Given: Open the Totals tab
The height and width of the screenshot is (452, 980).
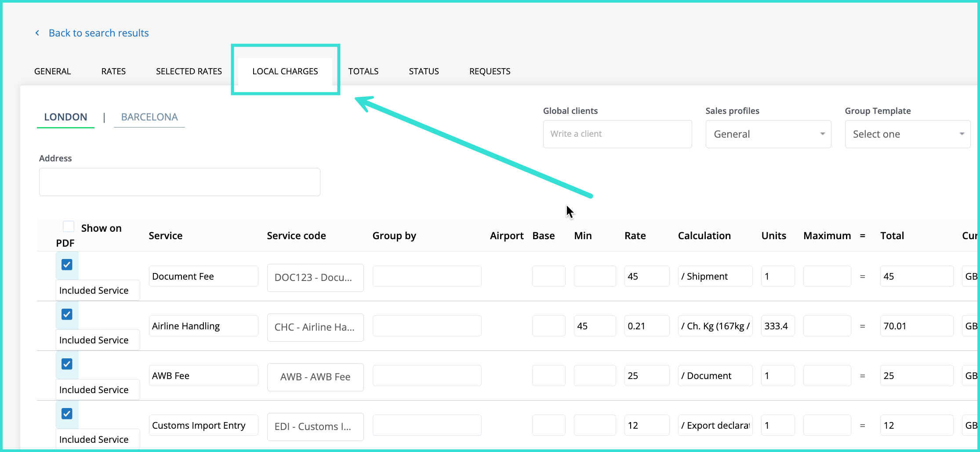Looking at the screenshot, I should (x=363, y=71).
